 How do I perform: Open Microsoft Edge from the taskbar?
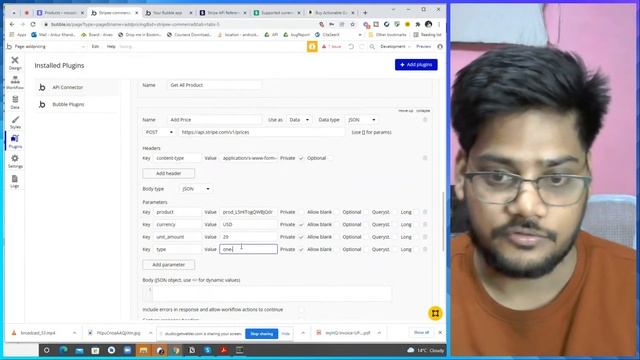63,350
